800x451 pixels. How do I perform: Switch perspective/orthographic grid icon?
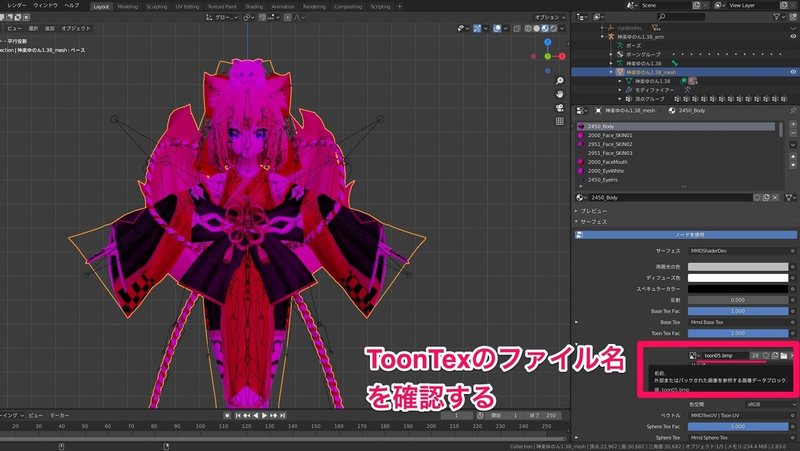coord(560,121)
